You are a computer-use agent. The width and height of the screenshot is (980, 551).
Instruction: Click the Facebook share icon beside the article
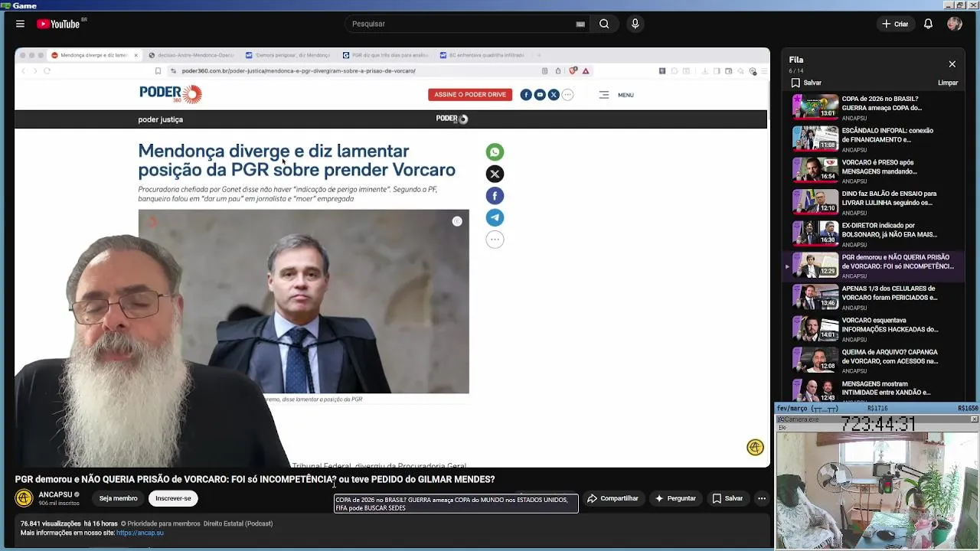[x=495, y=196]
